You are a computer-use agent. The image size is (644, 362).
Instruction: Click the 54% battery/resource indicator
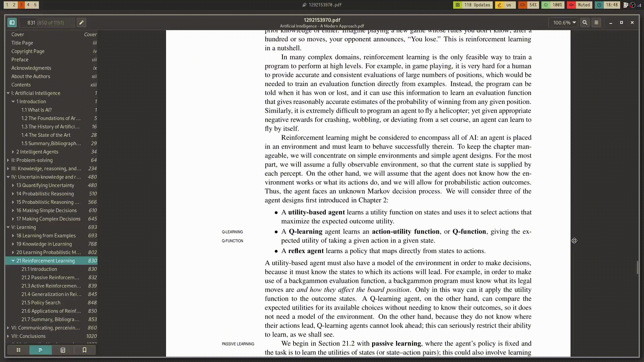point(529,5)
